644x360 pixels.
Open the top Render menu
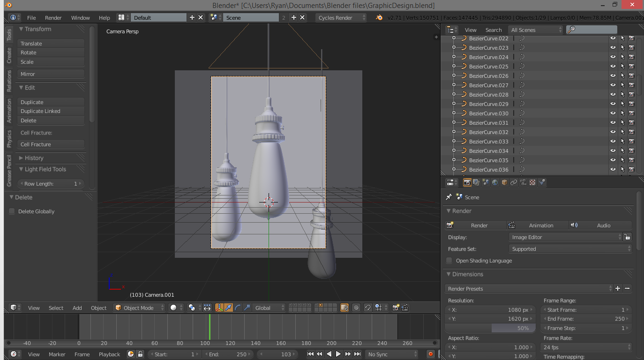pyautogui.click(x=53, y=17)
